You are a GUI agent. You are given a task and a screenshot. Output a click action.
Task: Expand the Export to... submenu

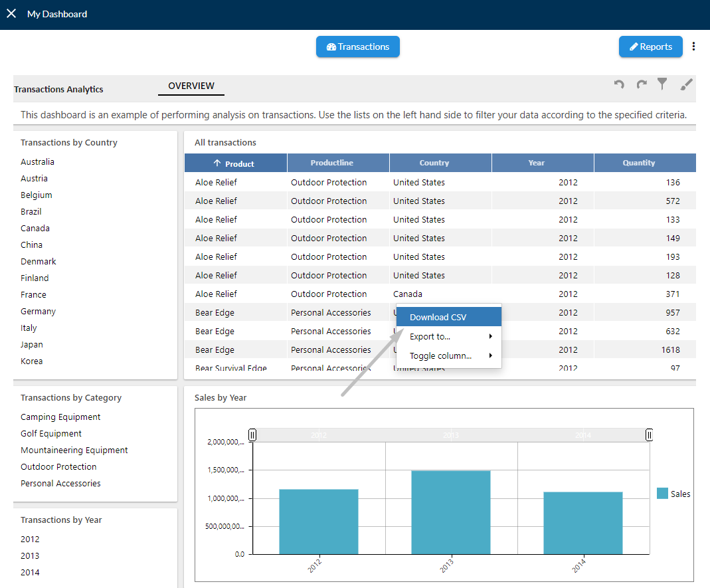tap(449, 337)
